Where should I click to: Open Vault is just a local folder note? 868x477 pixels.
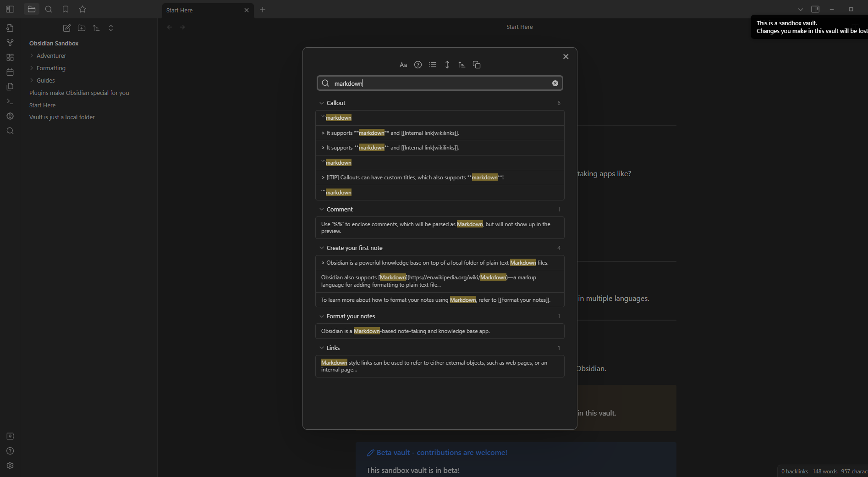[62, 117]
